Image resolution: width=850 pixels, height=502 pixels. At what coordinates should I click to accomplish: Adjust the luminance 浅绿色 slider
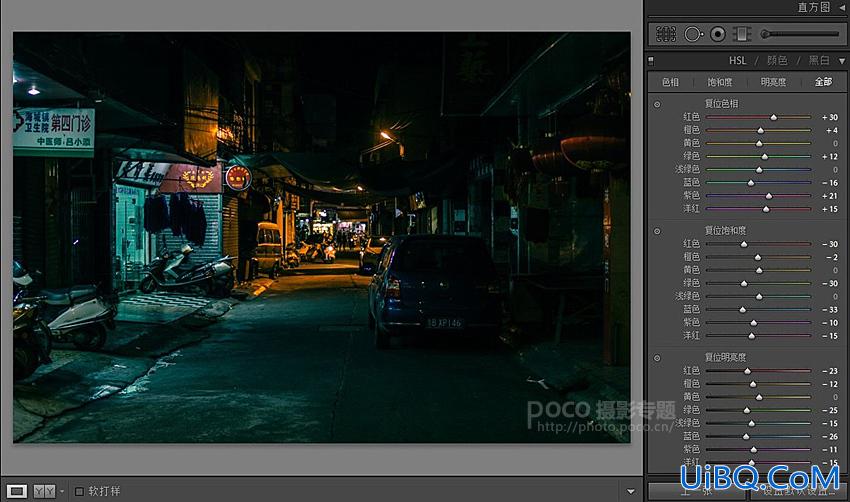751,423
